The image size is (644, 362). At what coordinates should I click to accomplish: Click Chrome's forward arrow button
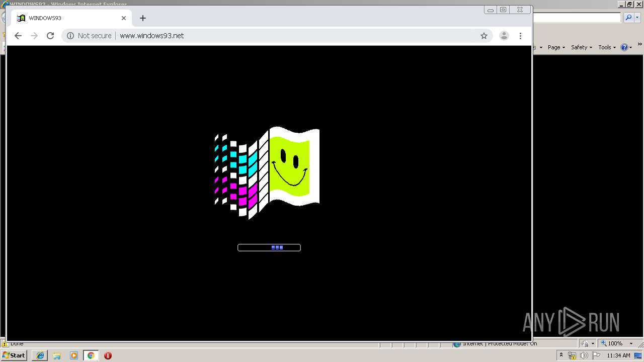point(34,36)
